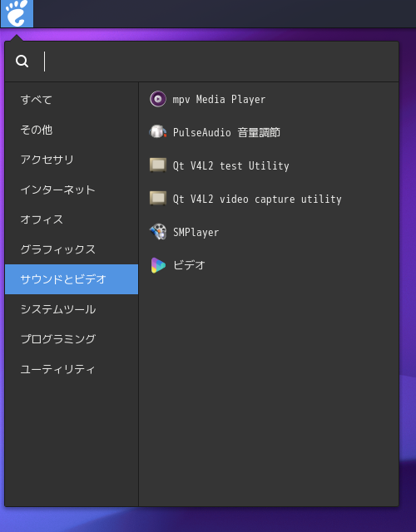Switch to the オフィス category
Screen dimensions: 416x532
(72, 219)
